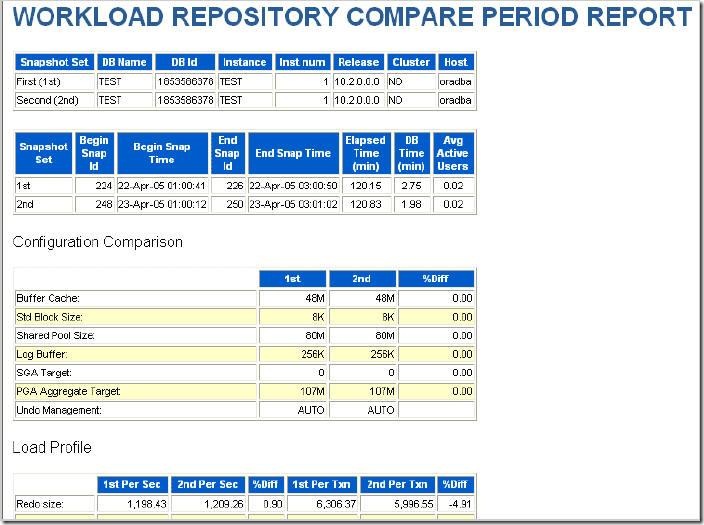
Task: Select the Begin Snap Time header
Action: (x=163, y=153)
